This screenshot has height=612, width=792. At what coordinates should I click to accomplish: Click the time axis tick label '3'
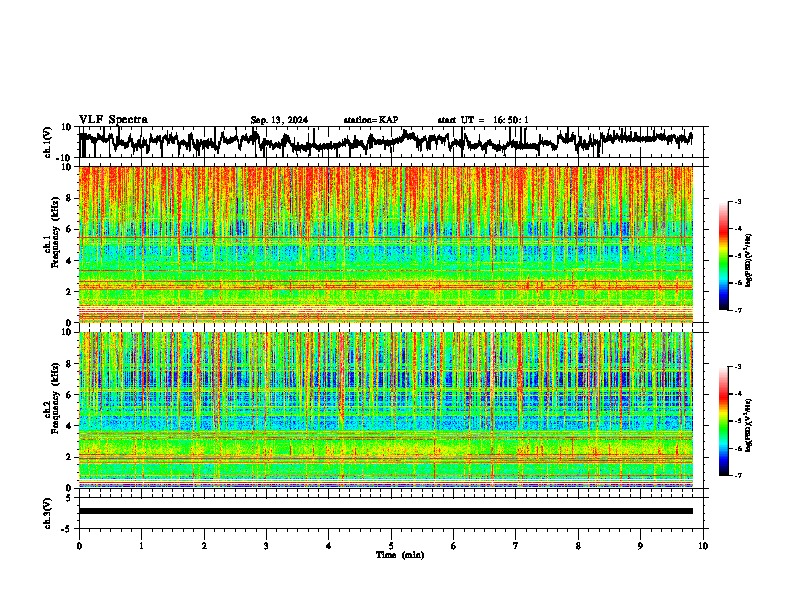[266, 546]
